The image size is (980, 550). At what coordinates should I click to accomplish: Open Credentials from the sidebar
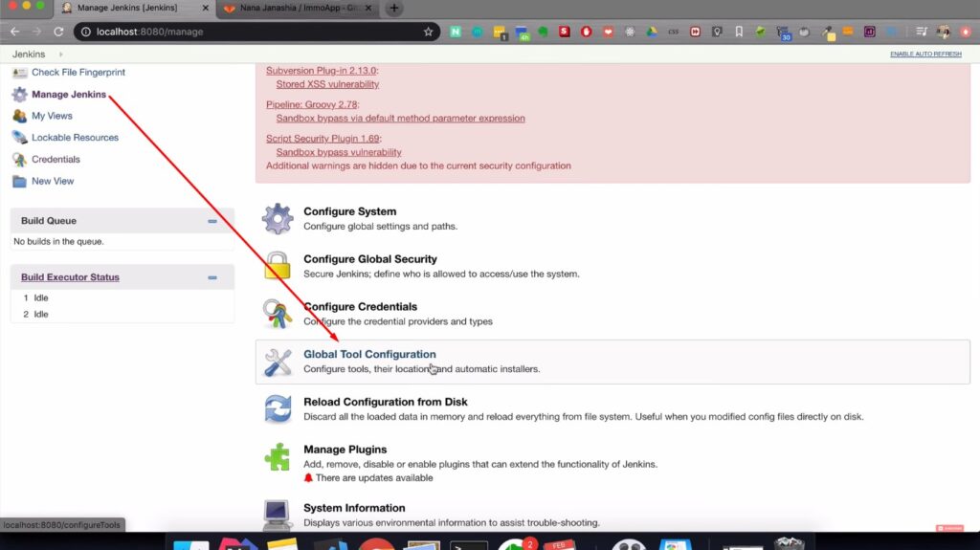click(x=56, y=160)
